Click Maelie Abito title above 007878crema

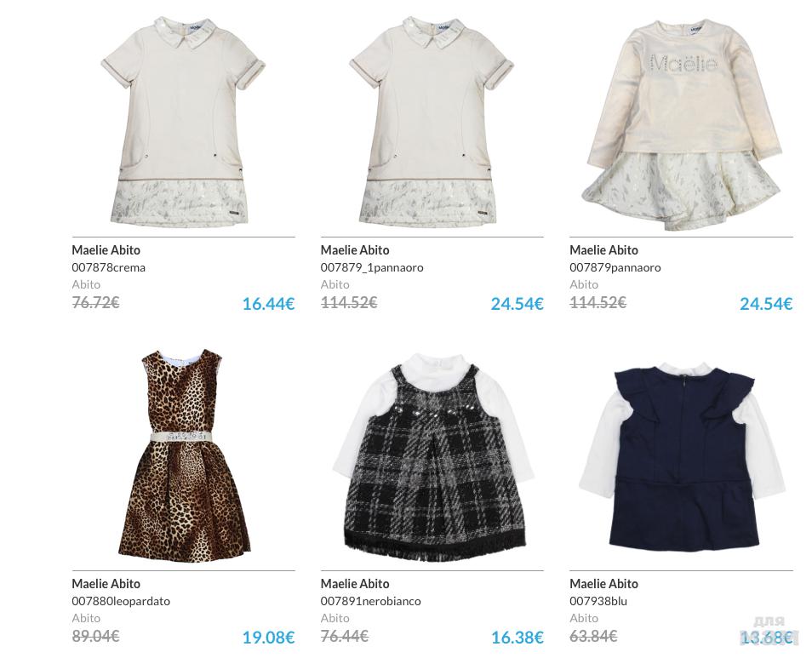coord(106,250)
